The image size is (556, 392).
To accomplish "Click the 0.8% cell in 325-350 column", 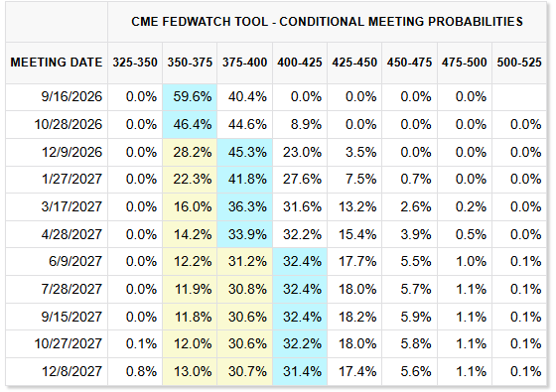I will 135,371.
